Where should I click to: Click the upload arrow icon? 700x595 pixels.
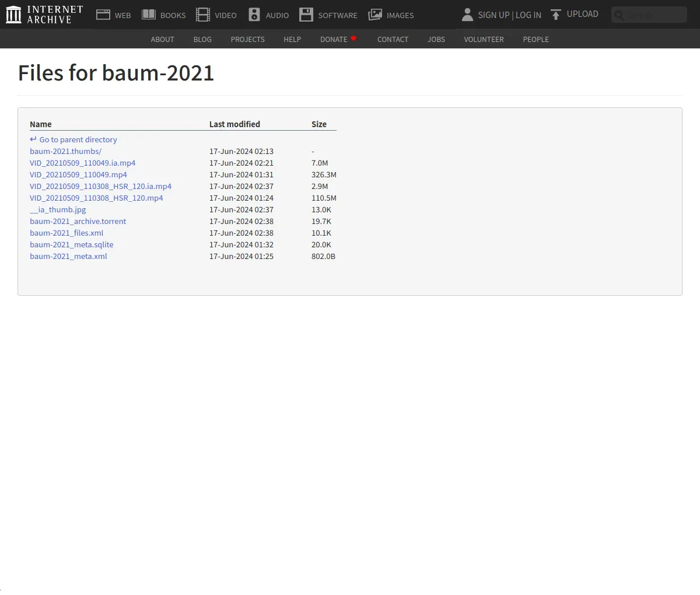(x=556, y=15)
